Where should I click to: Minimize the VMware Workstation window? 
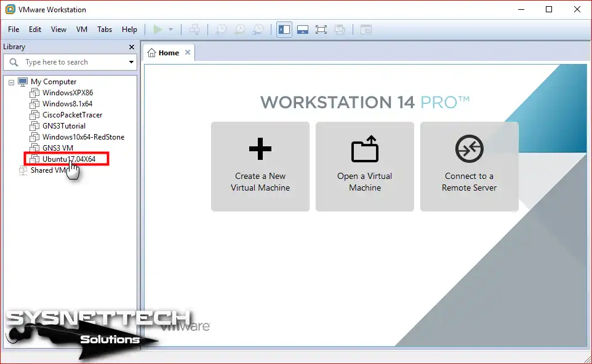coord(521,9)
